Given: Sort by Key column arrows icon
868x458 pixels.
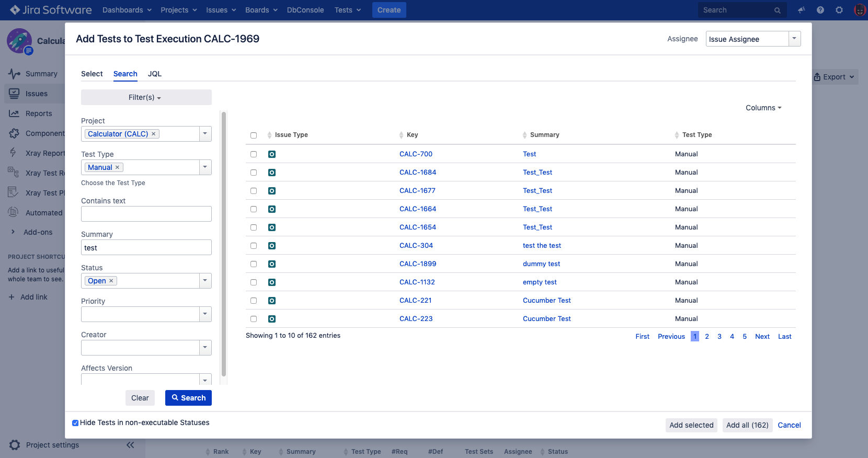Looking at the screenshot, I should click(401, 135).
